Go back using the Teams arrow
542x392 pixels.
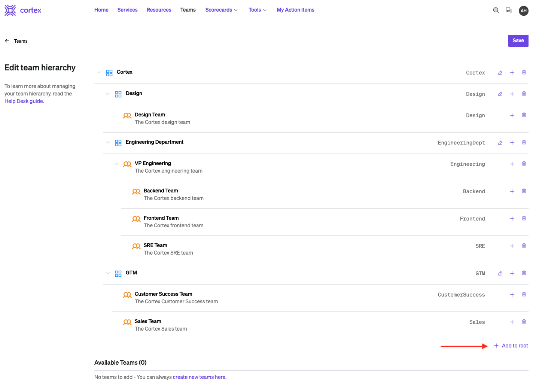point(7,41)
